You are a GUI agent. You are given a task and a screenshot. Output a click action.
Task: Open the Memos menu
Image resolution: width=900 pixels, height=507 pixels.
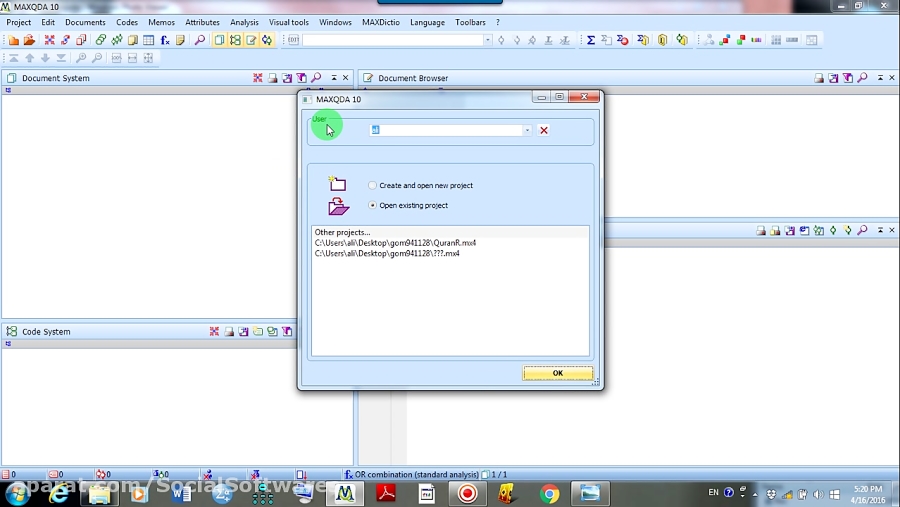pos(161,22)
